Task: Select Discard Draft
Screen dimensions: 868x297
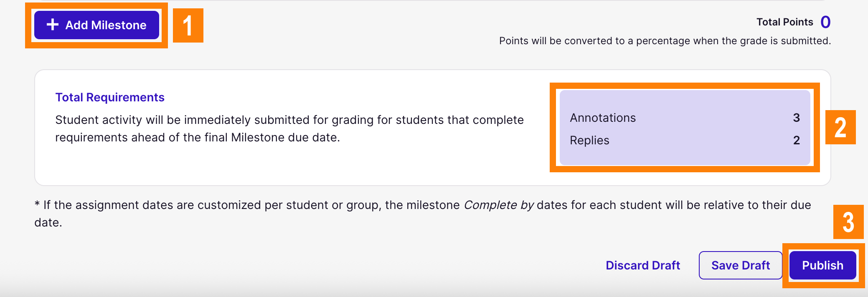Action: pos(642,265)
